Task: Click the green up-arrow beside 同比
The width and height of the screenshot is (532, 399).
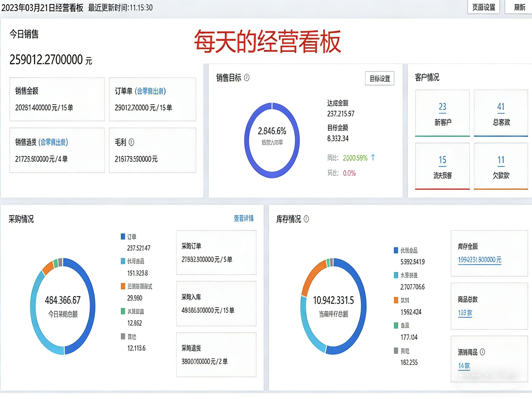Action: (x=373, y=157)
